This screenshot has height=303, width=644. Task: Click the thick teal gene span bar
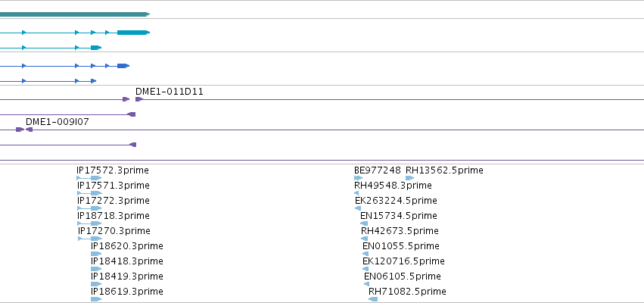click(x=75, y=14)
